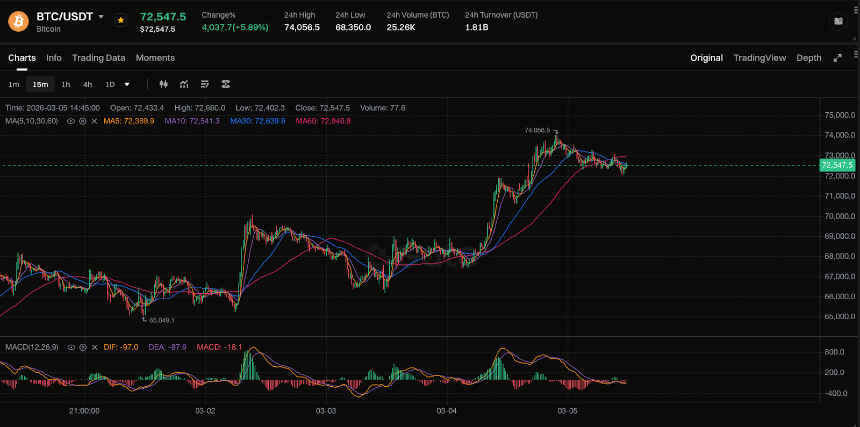The image size is (860, 427).
Task: Open settings for the MACD(12,26,9) indicator
Action: point(82,348)
